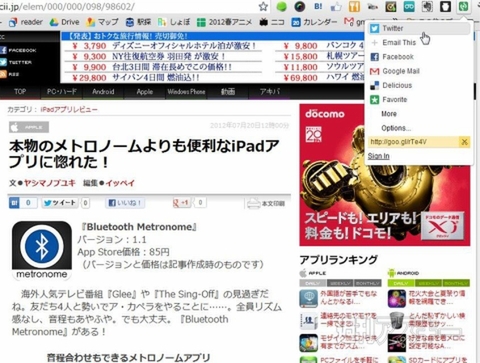The width and height of the screenshot is (480, 363).
Task: Choose Facebook in the share popup
Action: pyautogui.click(x=419, y=57)
